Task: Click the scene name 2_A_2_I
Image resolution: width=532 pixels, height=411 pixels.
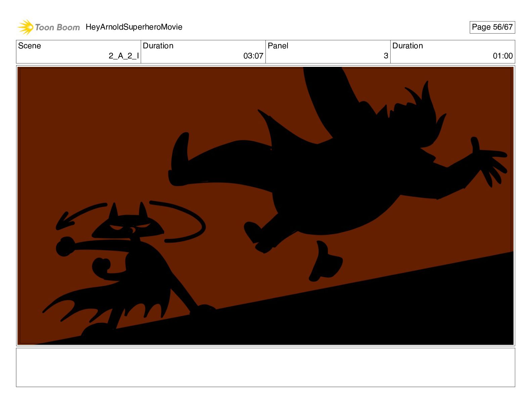Action: (x=124, y=56)
